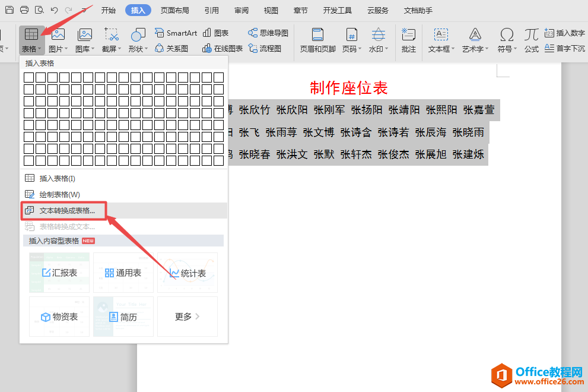
Task: Open 更多 content table templates
Action: coord(187,317)
